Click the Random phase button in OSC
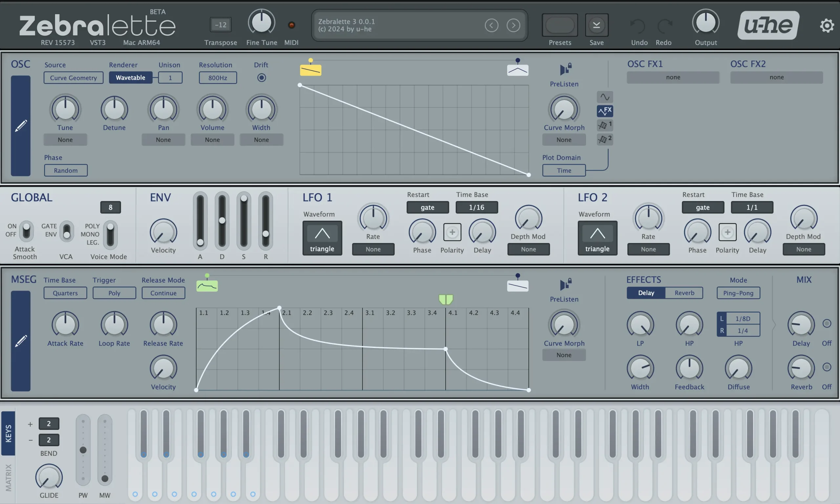 point(66,170)
